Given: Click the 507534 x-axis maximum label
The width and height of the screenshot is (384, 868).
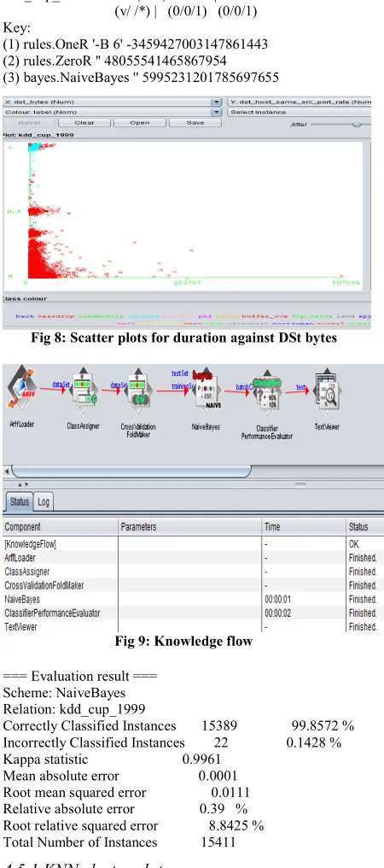Looking at the screenshot, I should coord(346,282).
